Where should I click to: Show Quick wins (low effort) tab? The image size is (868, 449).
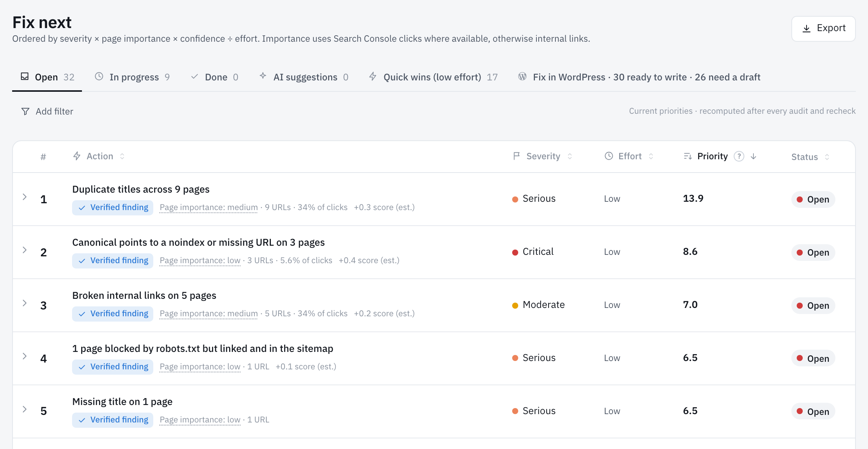coord(433,77)
